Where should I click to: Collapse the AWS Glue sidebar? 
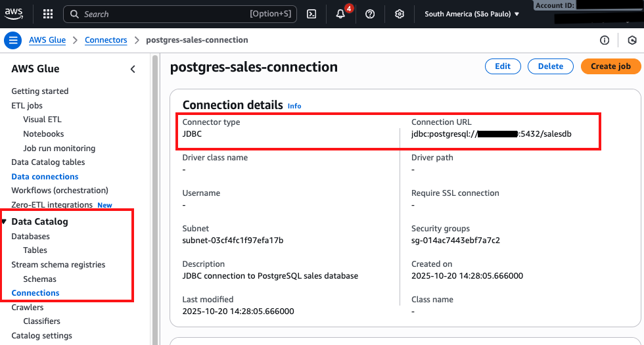[x=133, y=69]
